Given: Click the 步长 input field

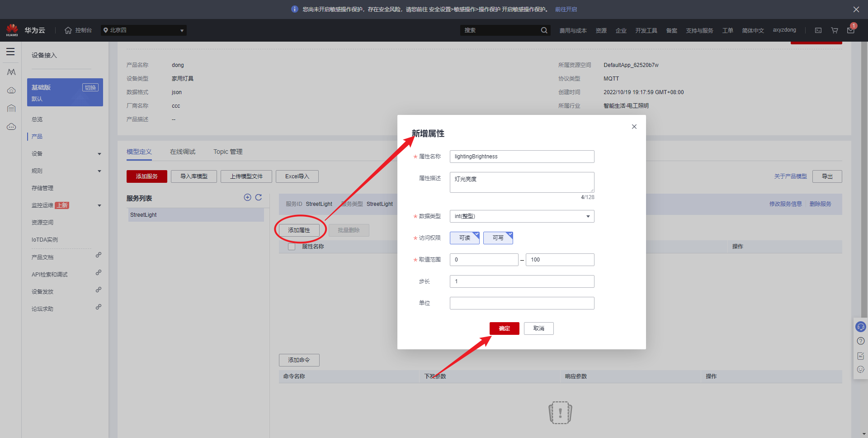Looking at the screenshot, I should pos(522,281).
